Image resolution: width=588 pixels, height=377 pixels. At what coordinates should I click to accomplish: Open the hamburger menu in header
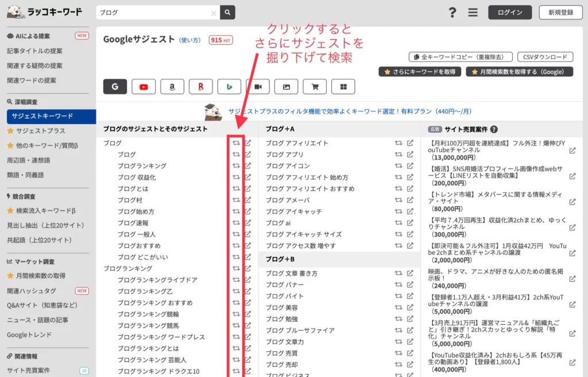tap(473, 13)
